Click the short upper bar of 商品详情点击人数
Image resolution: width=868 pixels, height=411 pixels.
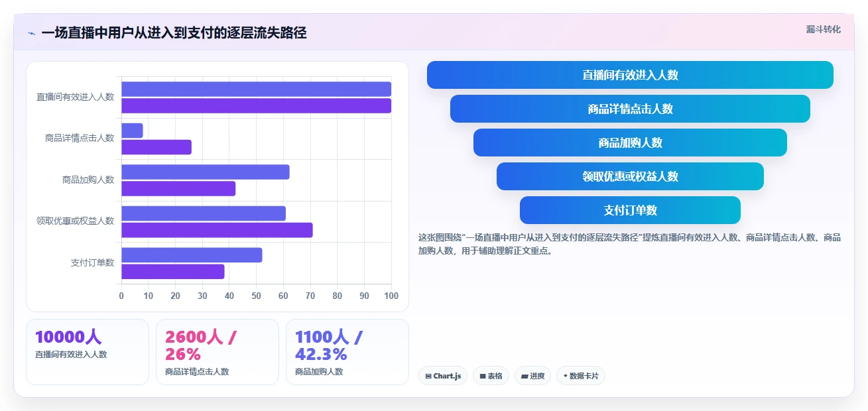coord(132,131)
